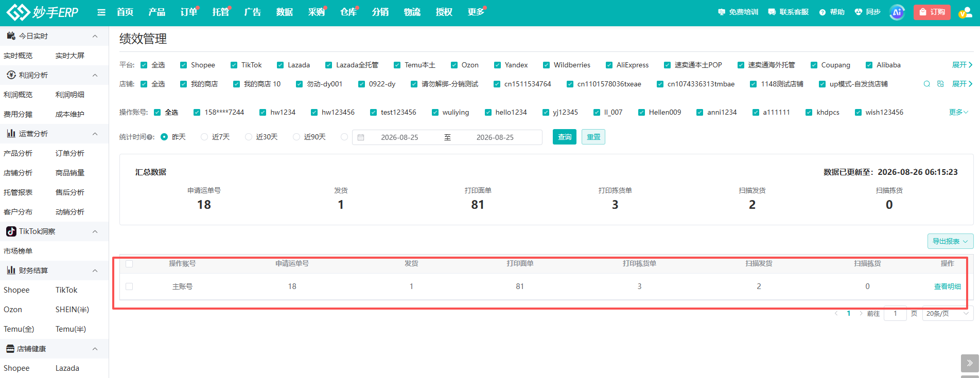The width and height of the screenshot is (980, 378).
Task: Uncheck the TikTok platform checkbox
Action: pyautogui.click(x=234, y=65)
